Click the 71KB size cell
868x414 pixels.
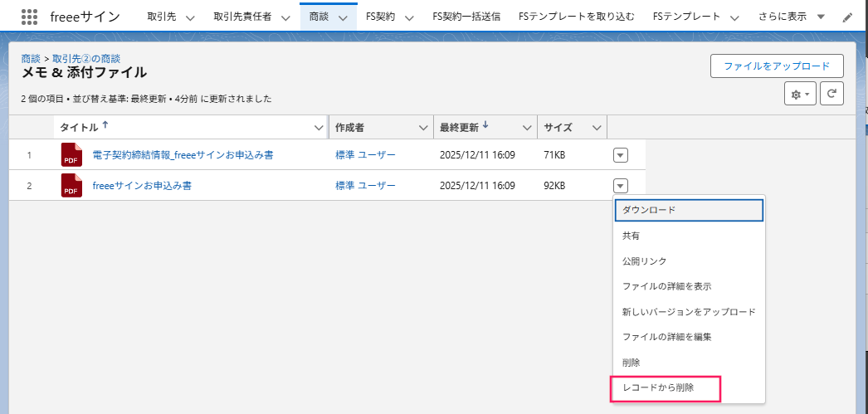(554, 155)
